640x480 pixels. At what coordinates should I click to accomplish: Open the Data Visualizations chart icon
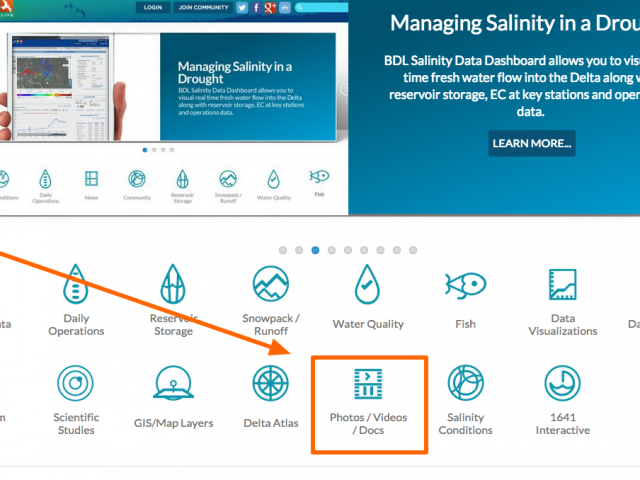(x=562, y=284)
